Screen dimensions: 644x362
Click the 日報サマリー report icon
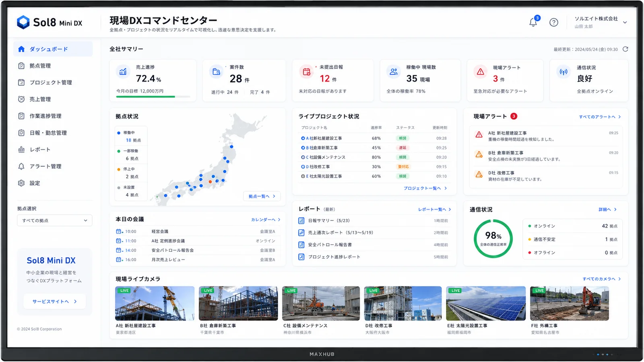301,220
